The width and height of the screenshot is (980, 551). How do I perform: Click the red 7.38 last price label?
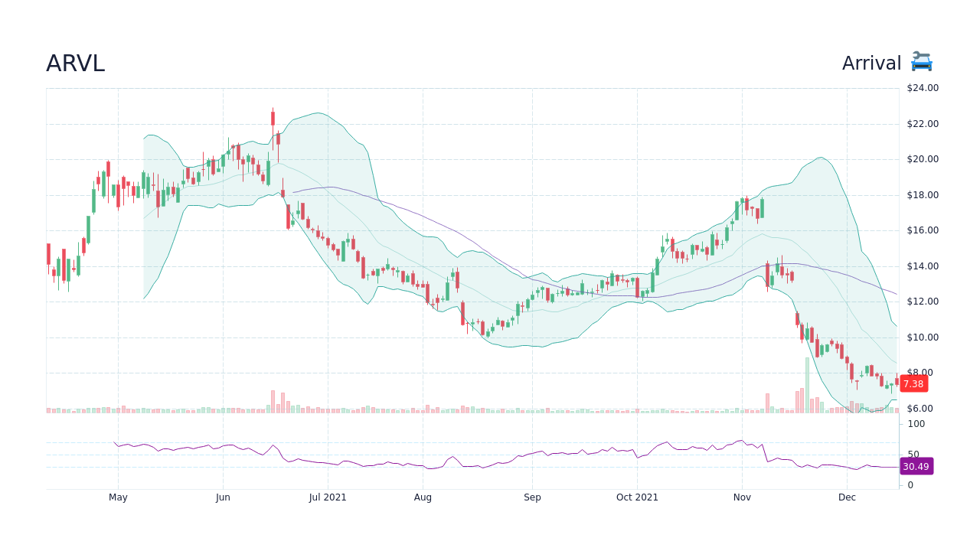pyautogui.click(x=913, y=384)
